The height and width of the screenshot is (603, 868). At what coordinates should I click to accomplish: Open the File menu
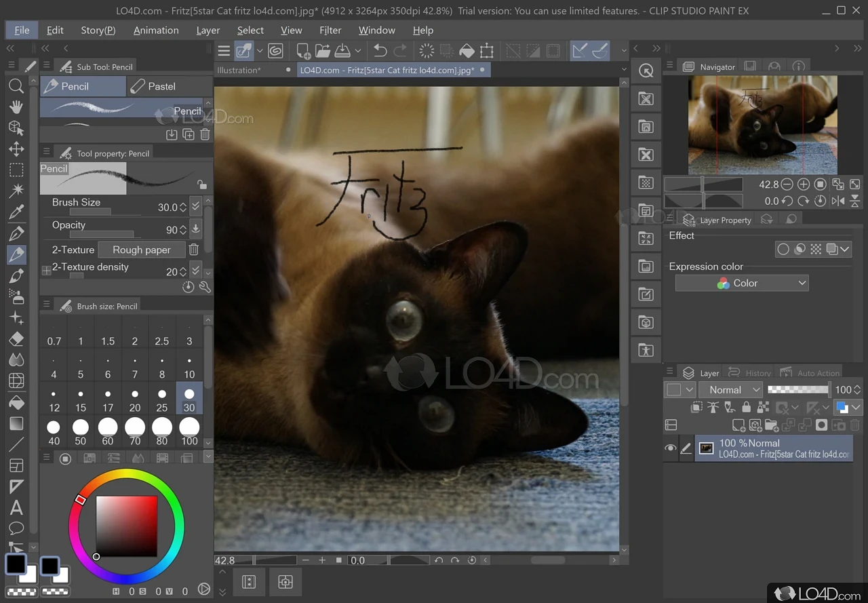[x=22, y=31]
